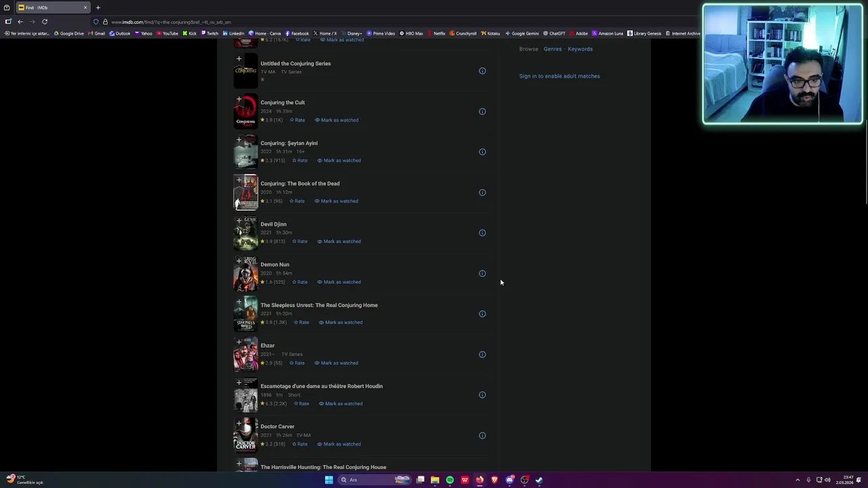Open Steam from the taskbar
This screenshot has height=488, width=868.
coord(539,480)
